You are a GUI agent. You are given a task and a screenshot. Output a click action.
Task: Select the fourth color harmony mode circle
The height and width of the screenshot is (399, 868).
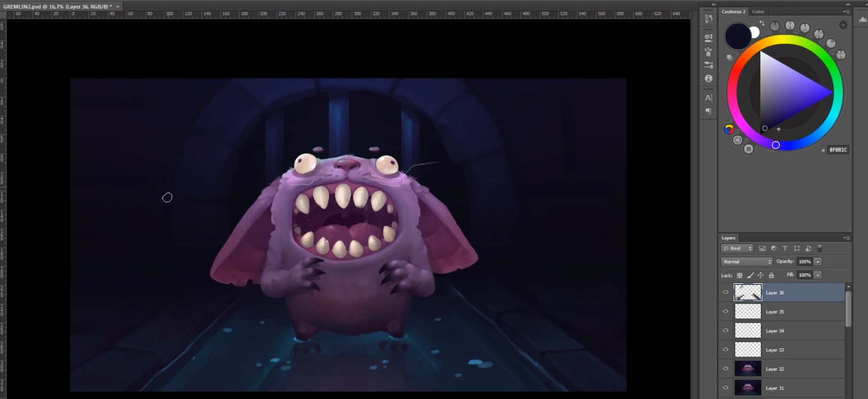(x=819, y=34)
